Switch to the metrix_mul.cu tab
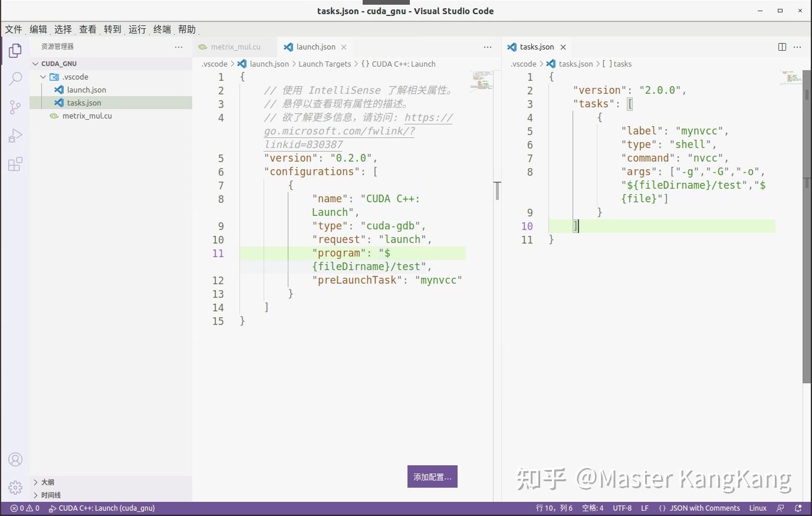The image size is (812, 516). [x=235, y=47]
